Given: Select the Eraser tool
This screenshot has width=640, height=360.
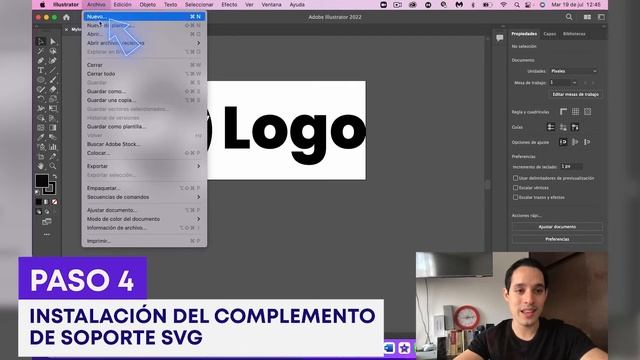Looking at the screenshot, I should [53, 89].
